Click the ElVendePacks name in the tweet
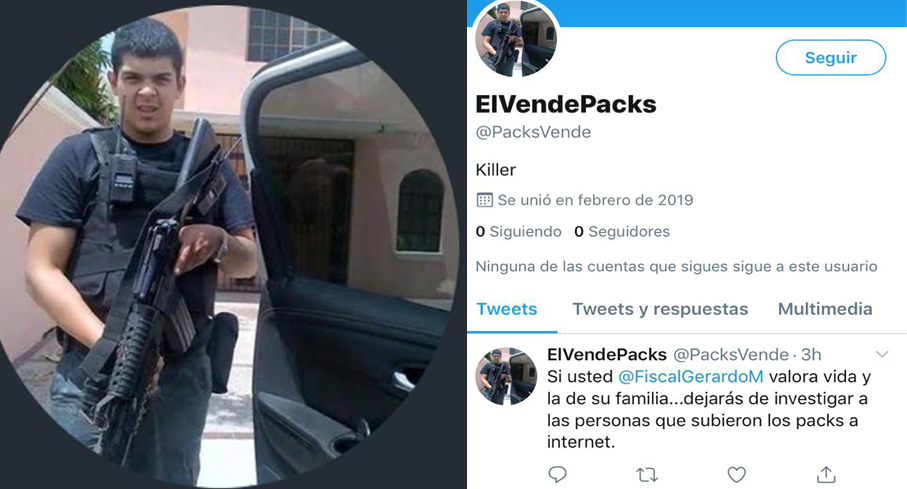This screenshot has width=907, height=489. [607, 354]
